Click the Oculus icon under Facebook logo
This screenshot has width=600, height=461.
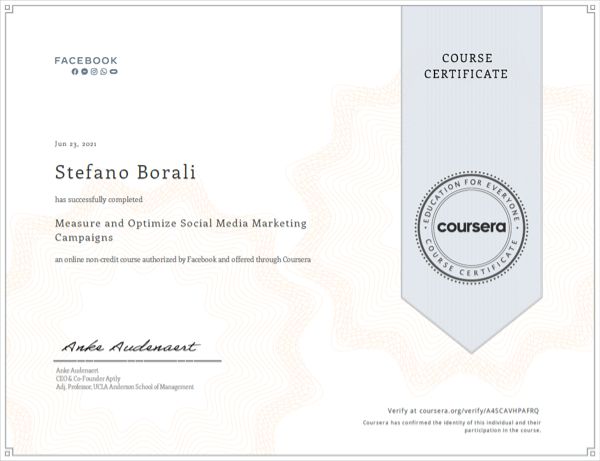(x=114, y=72)
